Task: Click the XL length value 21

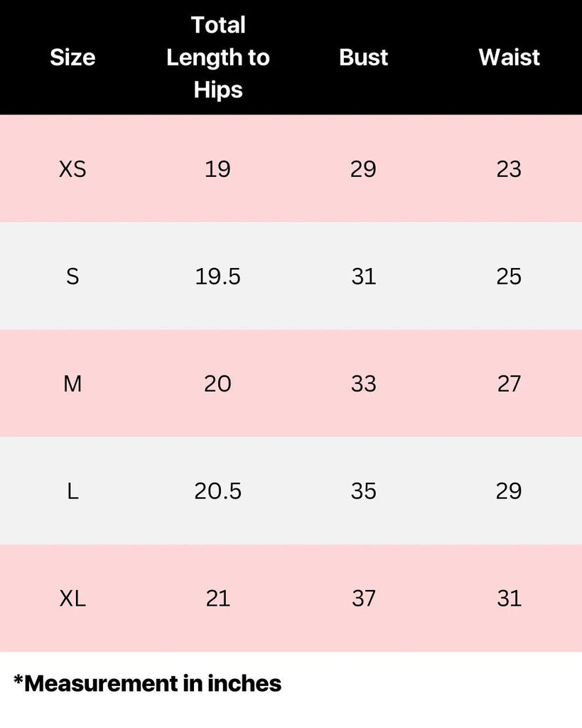Action: tap(218, 599)
